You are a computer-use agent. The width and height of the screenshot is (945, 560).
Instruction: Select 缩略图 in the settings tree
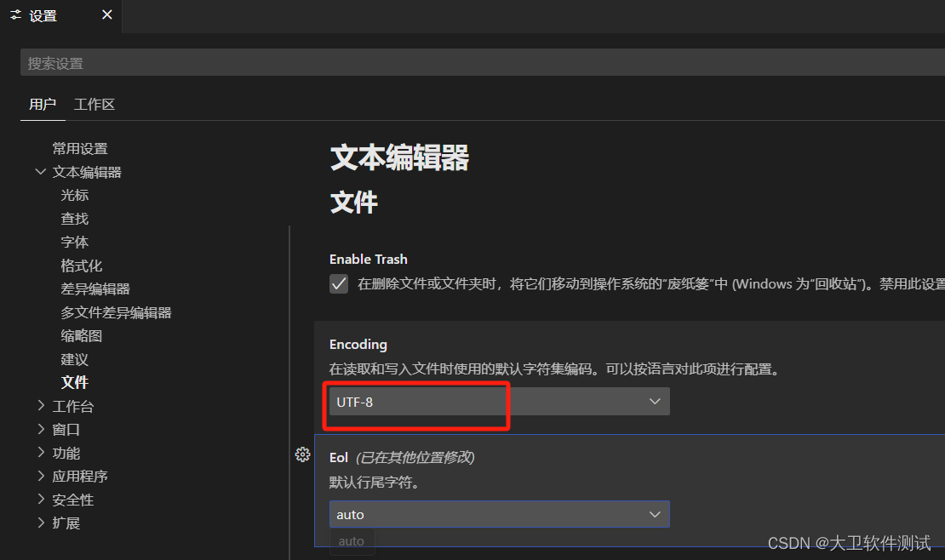pyautogui.click(x=82, y=336)
